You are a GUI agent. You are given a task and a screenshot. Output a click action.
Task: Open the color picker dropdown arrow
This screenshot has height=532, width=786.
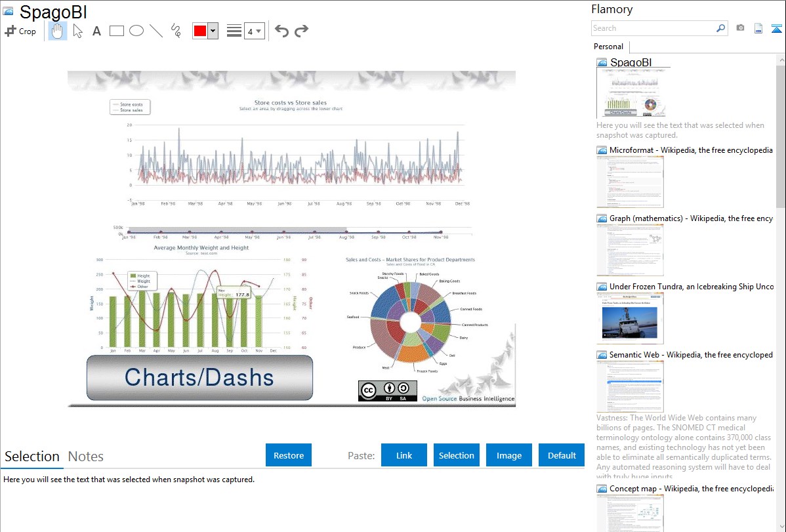point(213,31)
